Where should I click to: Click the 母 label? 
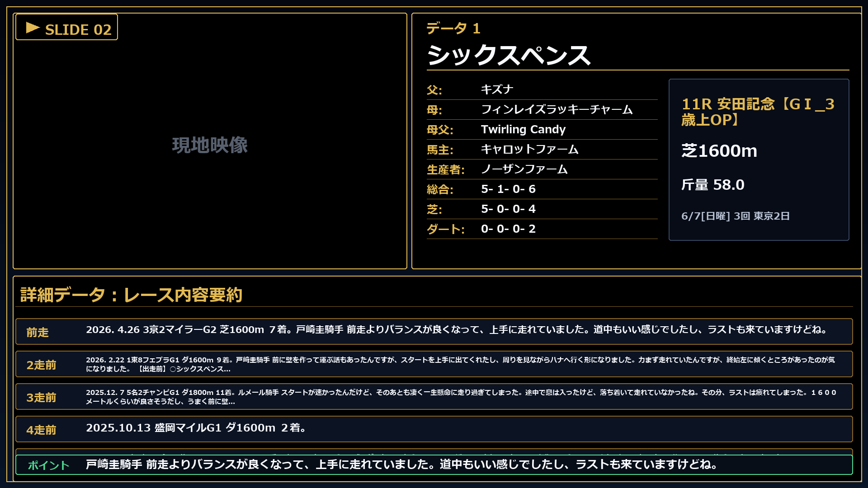click(434, 110)
